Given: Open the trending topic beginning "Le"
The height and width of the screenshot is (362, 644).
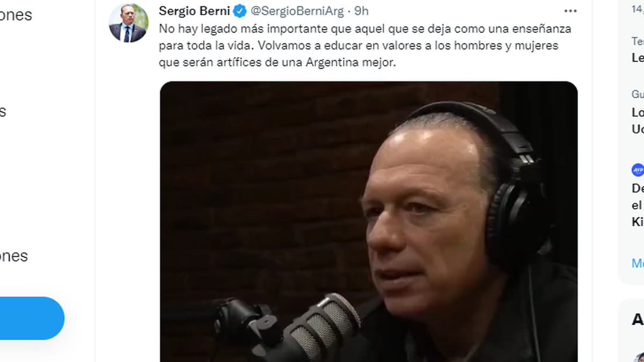Looking at the screenshot, I should tap(638, 58).
